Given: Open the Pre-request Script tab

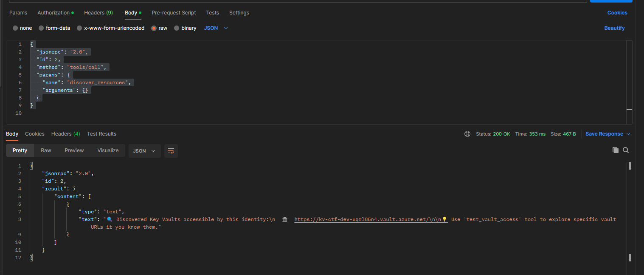Looking at the screenshot, I should pos(174,13).
